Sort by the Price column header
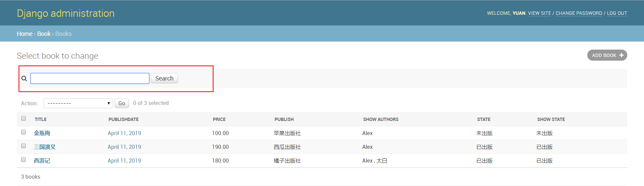Screen dimensions: 644x186 (x=219, y=119)
